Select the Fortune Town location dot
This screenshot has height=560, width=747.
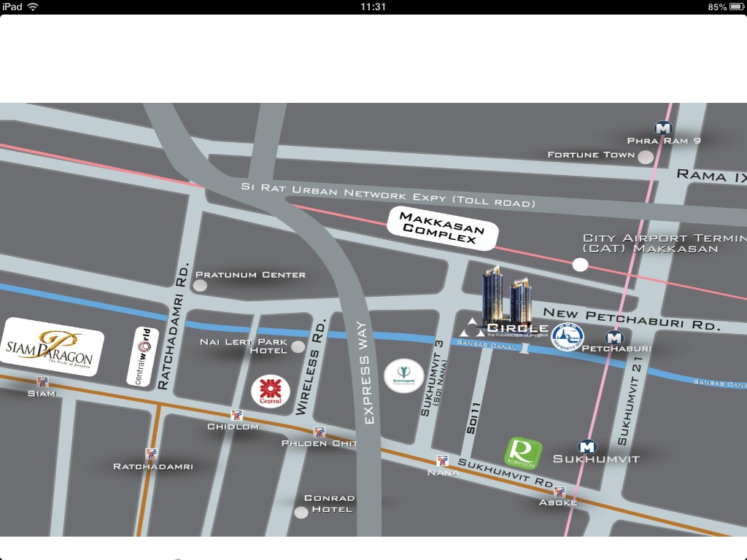(645, 157)
